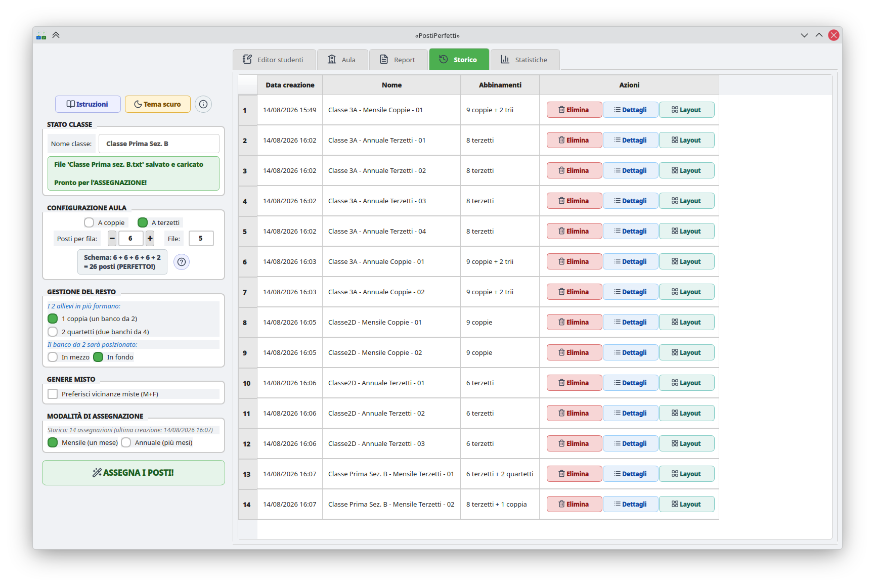The height and width of the screenshot is (588, 875).
Task: Choose '2 quartetti (due banchi da 4)'
Action: (x=53, y=332)
